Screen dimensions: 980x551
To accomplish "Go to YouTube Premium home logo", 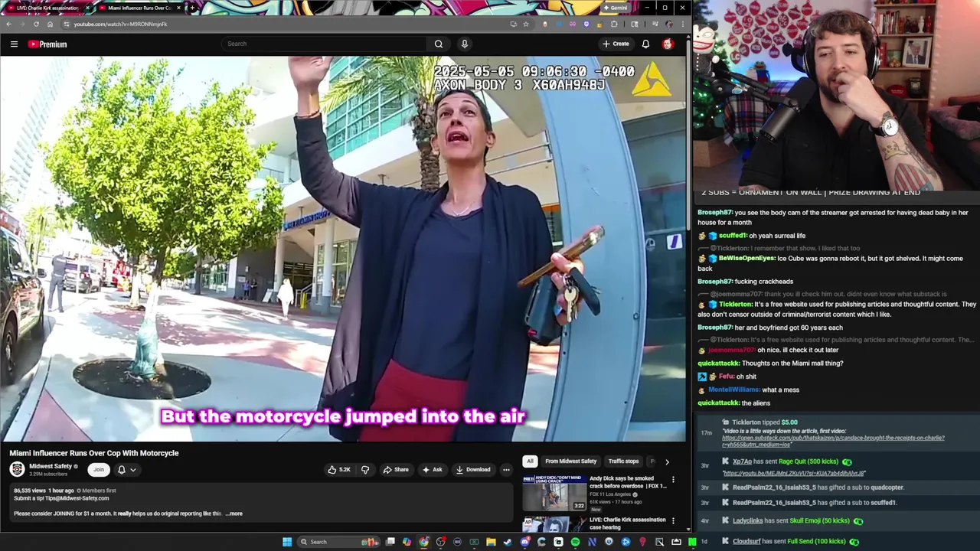I will tap(47, 44).
